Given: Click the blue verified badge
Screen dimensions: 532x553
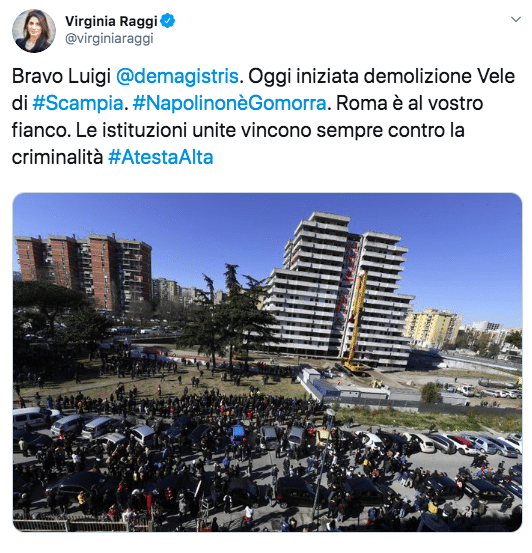Looking at the screenshot, I should pos(168,21).
